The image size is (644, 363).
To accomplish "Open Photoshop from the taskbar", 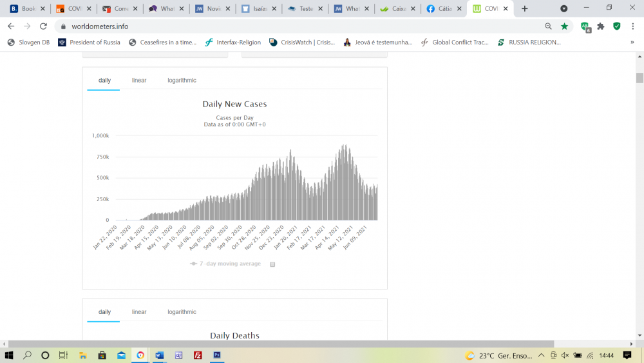I will 217,355.
